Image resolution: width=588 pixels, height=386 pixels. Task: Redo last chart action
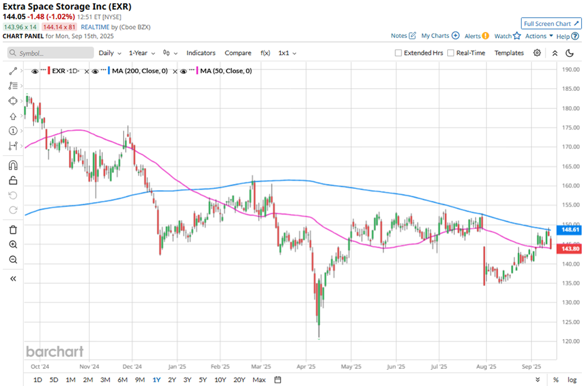coord(13,210)
